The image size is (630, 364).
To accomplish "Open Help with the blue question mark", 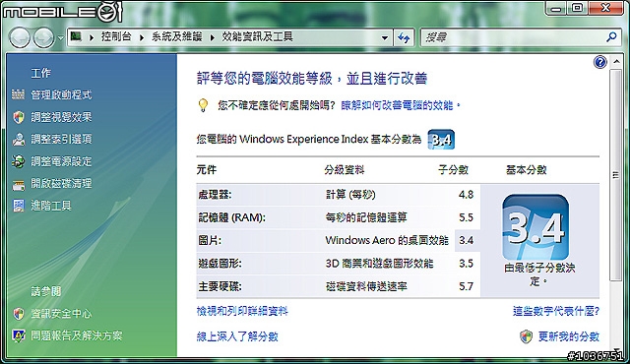I will coord(599,62).
